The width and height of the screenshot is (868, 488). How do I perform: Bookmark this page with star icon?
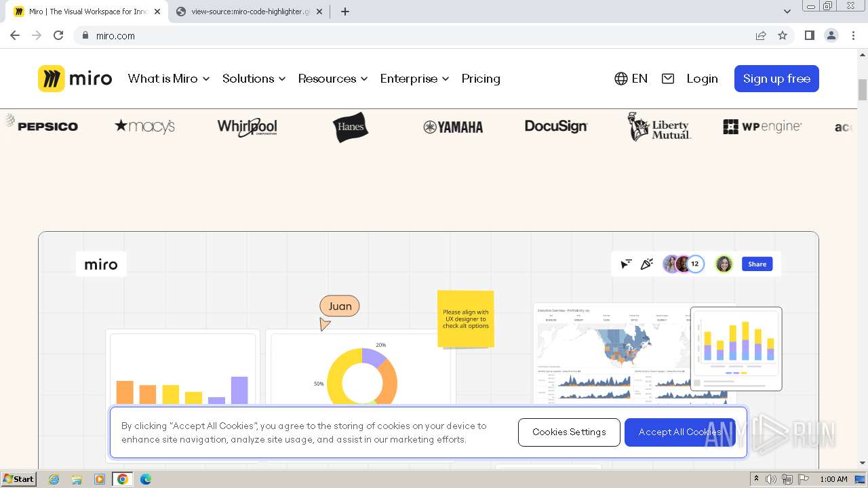(783, 35)
